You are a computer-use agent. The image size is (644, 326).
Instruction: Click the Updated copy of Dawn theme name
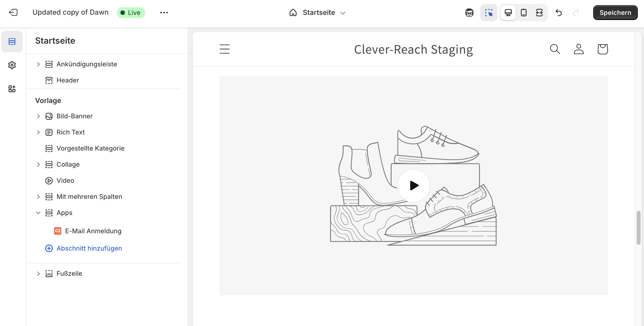coord(71,12)
